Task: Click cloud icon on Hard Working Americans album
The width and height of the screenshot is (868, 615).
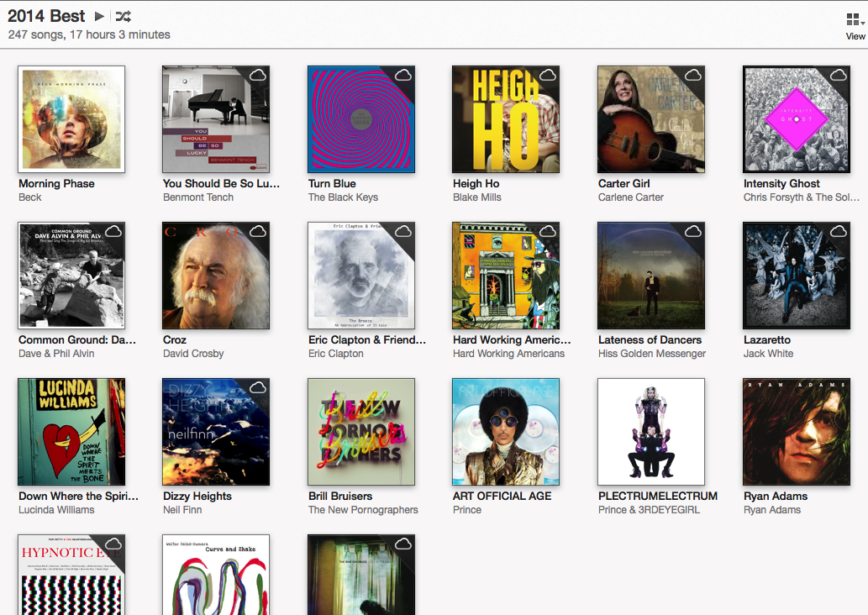Action: (x=548, y=231)
